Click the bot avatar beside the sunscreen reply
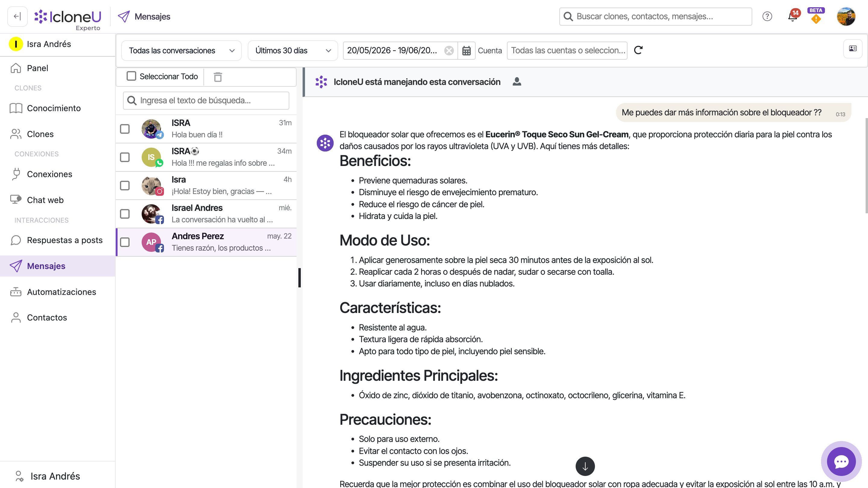This screenshot has width=868, height=488. (x=325, y=143)
